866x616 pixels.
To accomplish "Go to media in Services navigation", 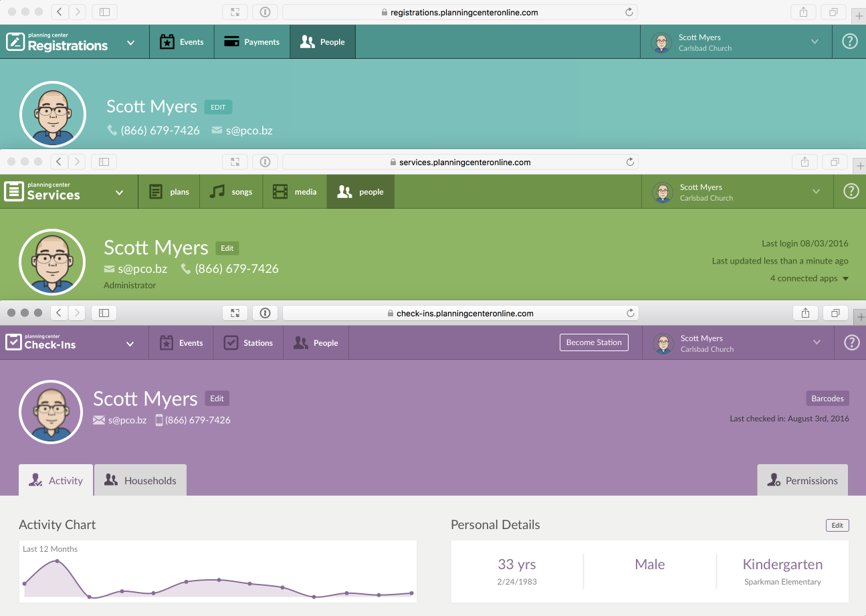I will click(x=295, y=192).
